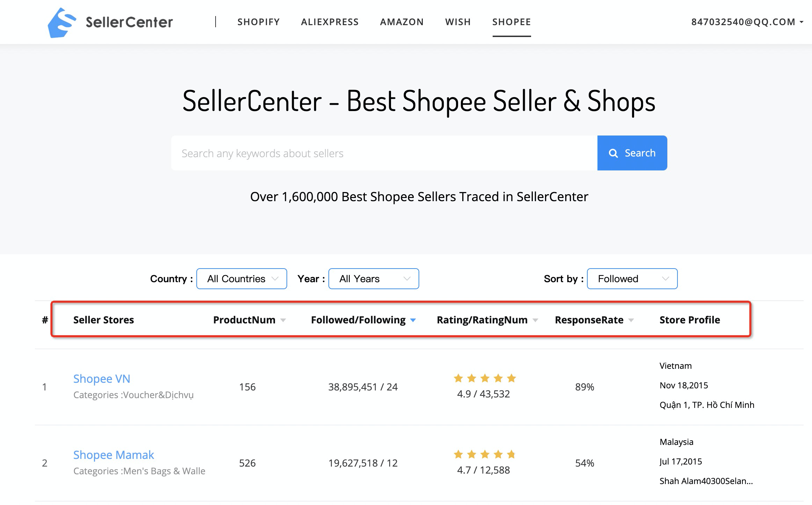Screen dimensions: 812x505
Task: Click the 4.7 / 12,588 rating value
Action: [x=484, y=470]
